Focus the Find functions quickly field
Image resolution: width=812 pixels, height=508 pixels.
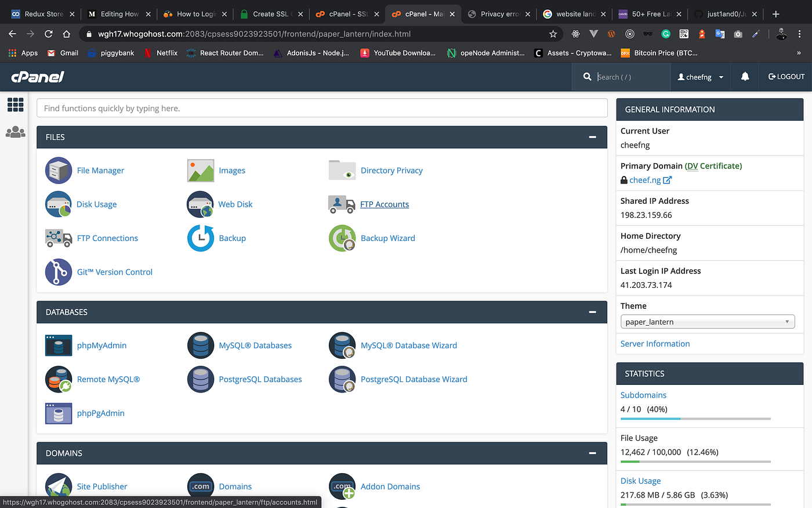[322, 108]
